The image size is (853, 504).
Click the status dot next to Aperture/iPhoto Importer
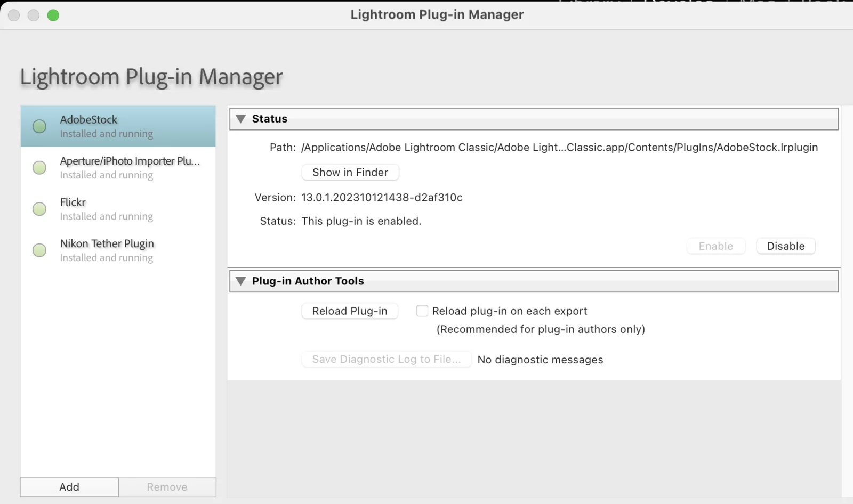coord(39,168)
